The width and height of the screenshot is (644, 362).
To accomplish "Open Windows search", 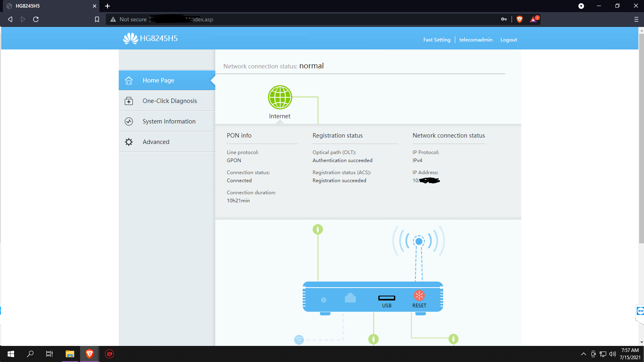I will click(x=30, y=354).
